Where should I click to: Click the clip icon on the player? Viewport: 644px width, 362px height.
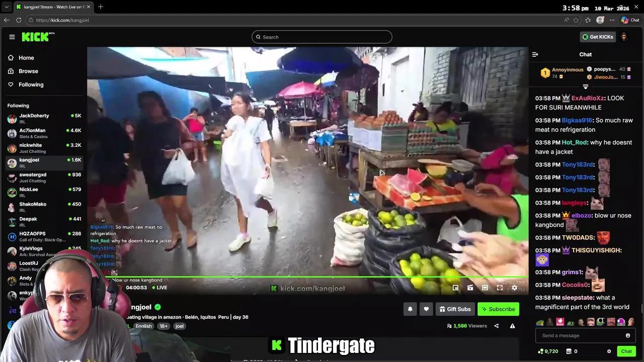(x=470, y=288)
